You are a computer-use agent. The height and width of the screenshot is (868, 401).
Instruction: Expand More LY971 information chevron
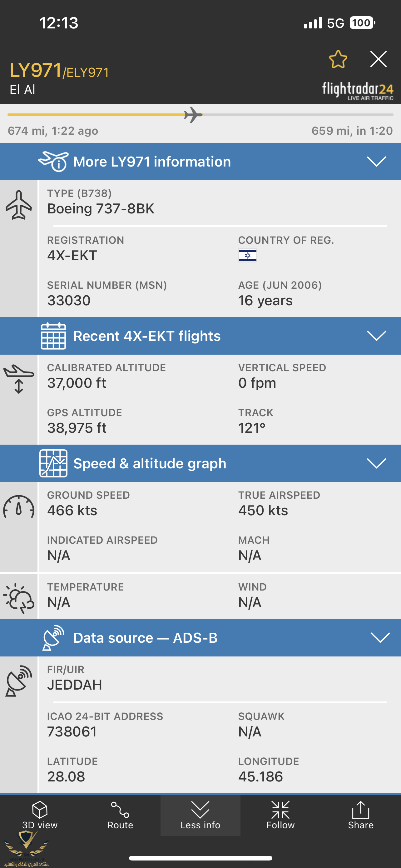point(376,162)
